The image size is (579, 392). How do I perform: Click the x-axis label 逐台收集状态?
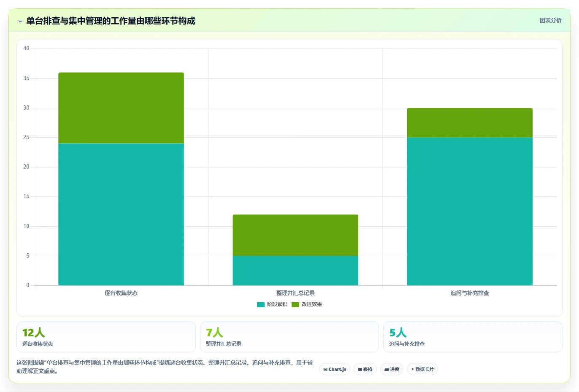click(x=121, y=293)
